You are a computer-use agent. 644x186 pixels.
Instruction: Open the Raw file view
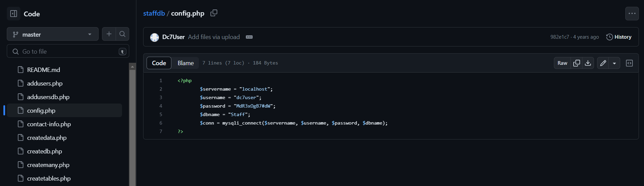click(562, 63)
